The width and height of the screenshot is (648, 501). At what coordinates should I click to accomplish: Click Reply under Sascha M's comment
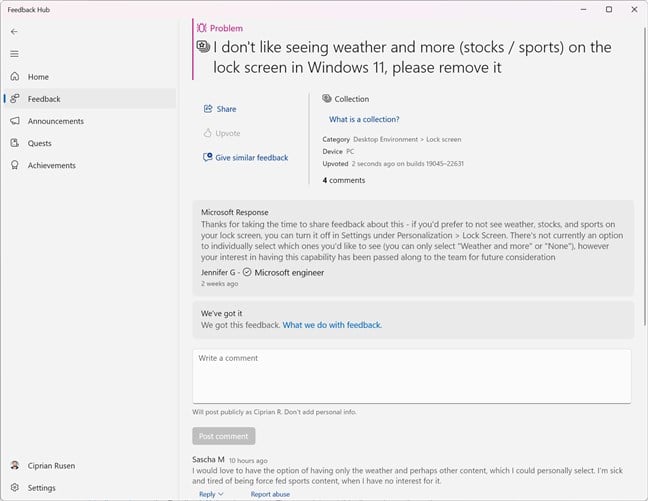point(207,494)
